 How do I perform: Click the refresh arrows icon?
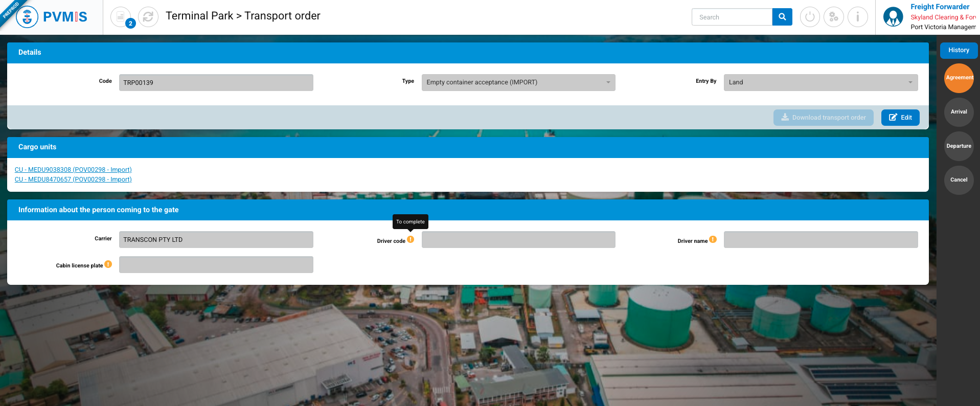(x=148, y=17)
